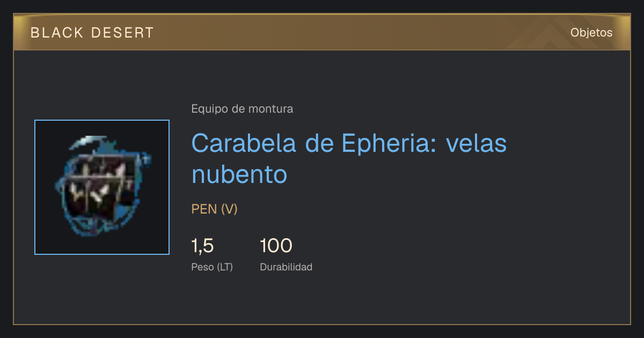The height and width of the screenshot is (338, 644).
Task: Click the word DESERT in the header
Action: (x=123, y=33)
